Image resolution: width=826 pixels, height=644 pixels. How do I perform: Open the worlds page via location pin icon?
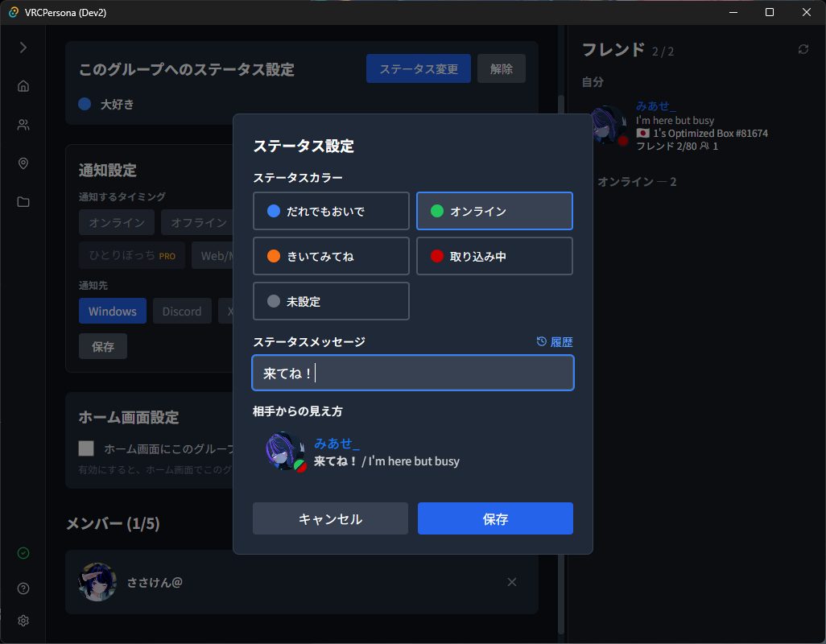(23, 163)
